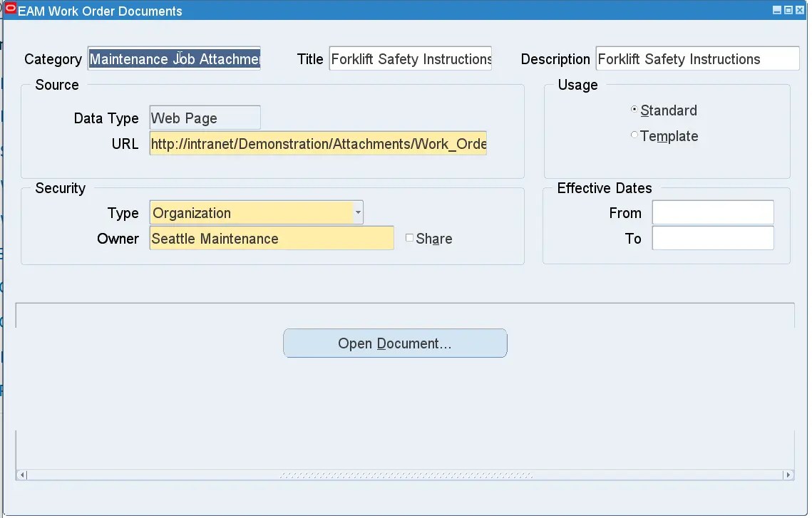812x518 pixels.
Task: Select the URL field containing the intranet address
Action: tap(318, 143)
